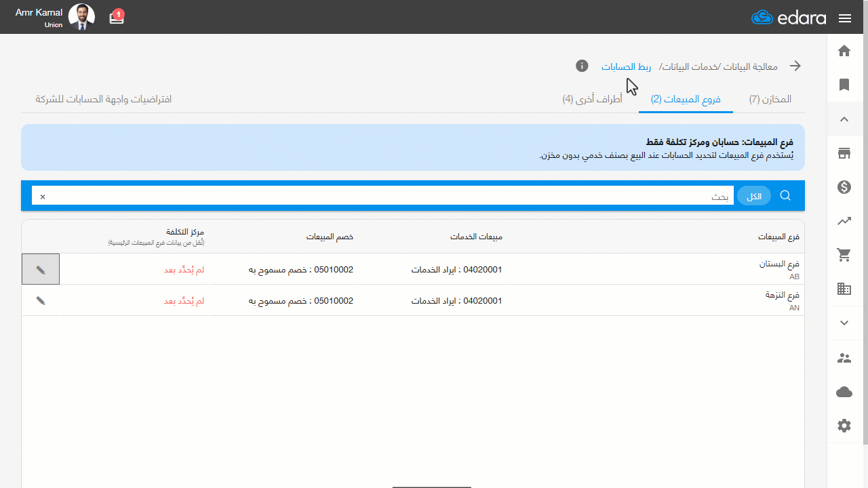Viewport: 868px width, 488px height.
Task: Click خصم مسموح به in فرع البستان row
Action: tap(301, 270)
